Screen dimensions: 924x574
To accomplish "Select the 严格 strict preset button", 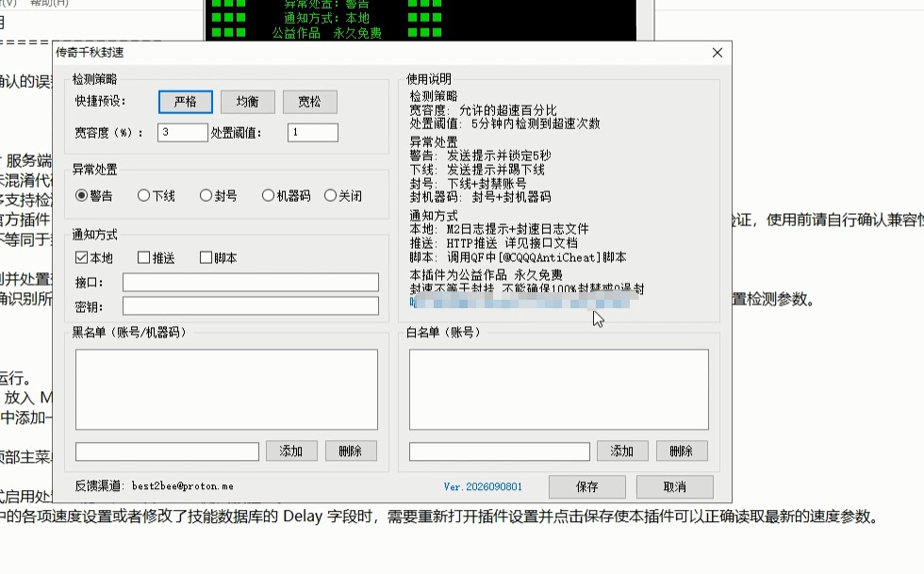I will click(x=186, y=102).
